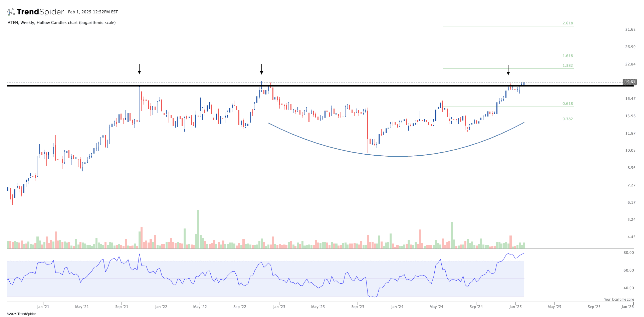Select the 19.61 current price tag
Viewport: 644px width, 317px height.
point(630,82)
